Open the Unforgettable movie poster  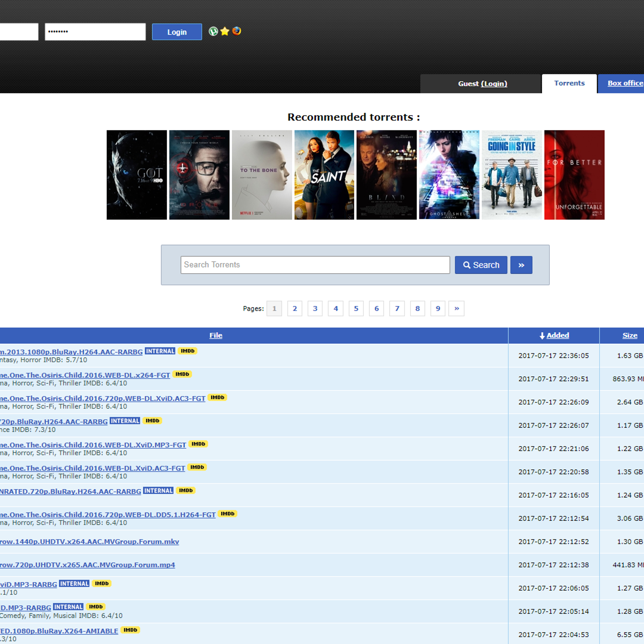[574, 175]
